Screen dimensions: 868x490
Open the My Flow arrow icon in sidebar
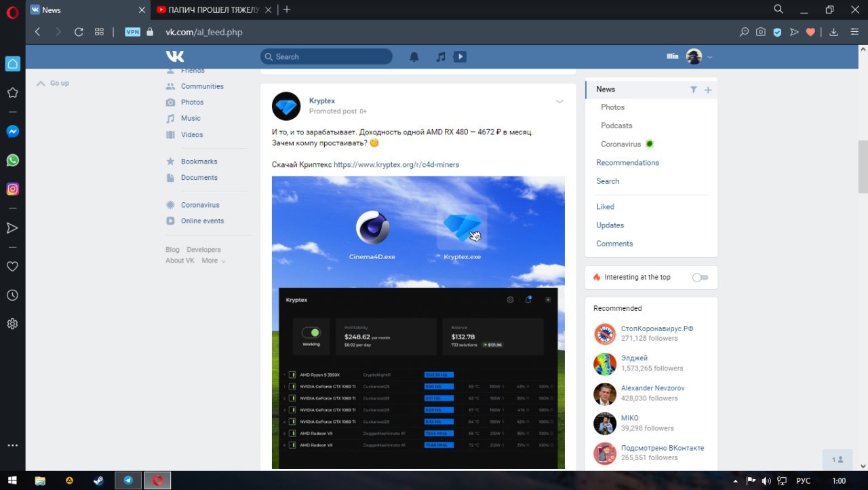pos(12,228)
